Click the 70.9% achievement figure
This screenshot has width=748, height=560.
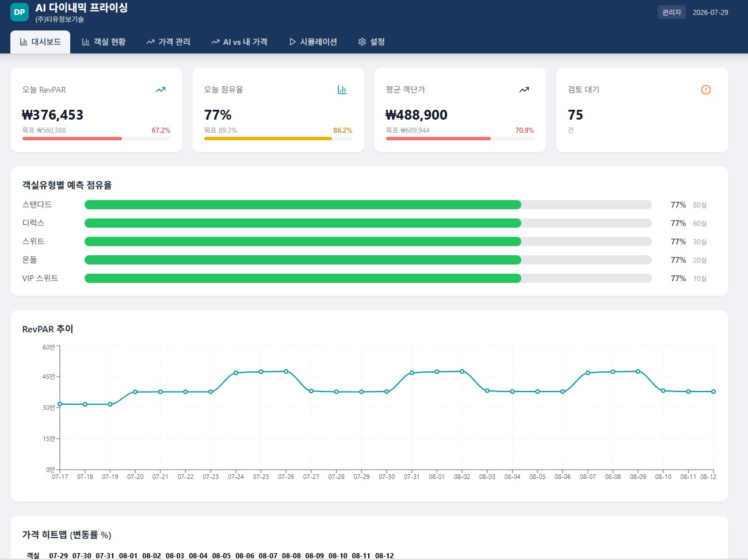click(x=525, y=131)
